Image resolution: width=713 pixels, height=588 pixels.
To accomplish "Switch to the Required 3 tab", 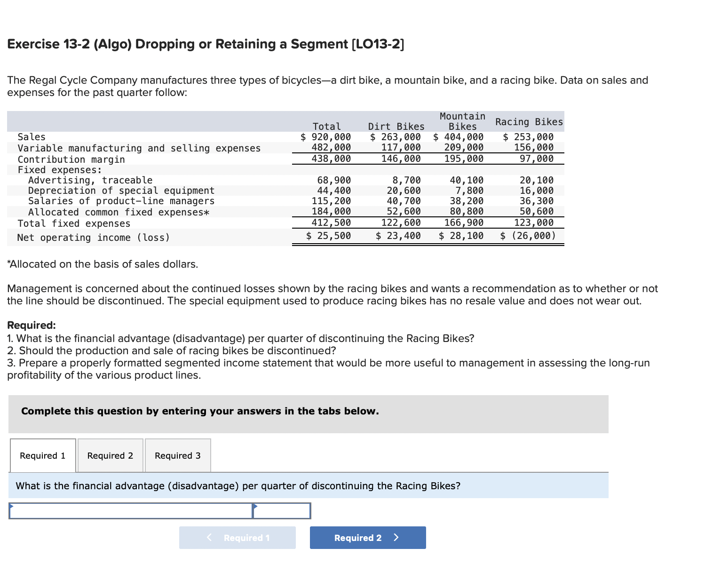I will tap(177, 455).
